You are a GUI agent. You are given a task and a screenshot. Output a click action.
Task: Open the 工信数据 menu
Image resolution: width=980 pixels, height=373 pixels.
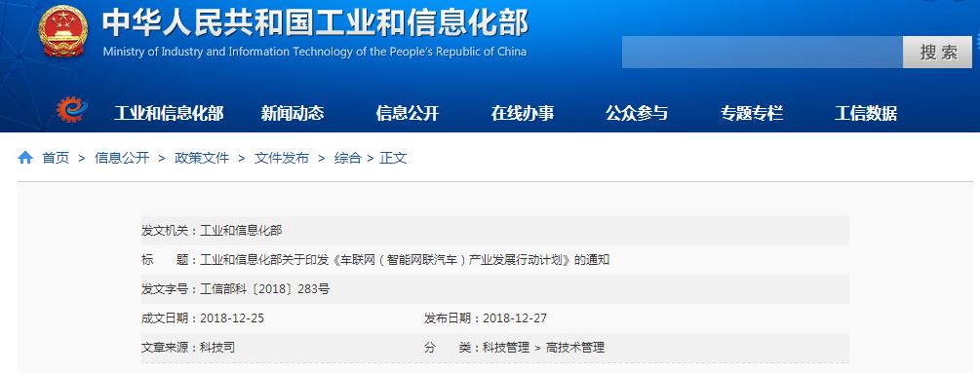866,114
